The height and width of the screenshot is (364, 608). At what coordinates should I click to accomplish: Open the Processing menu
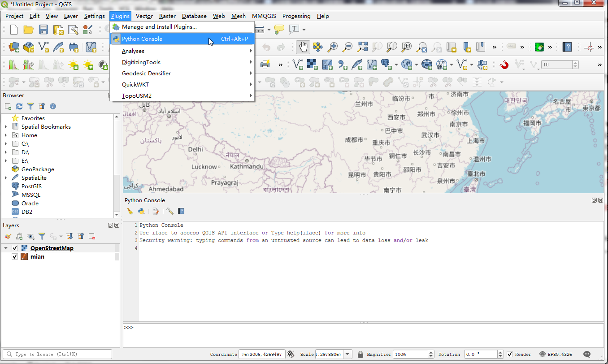point(296,16)
